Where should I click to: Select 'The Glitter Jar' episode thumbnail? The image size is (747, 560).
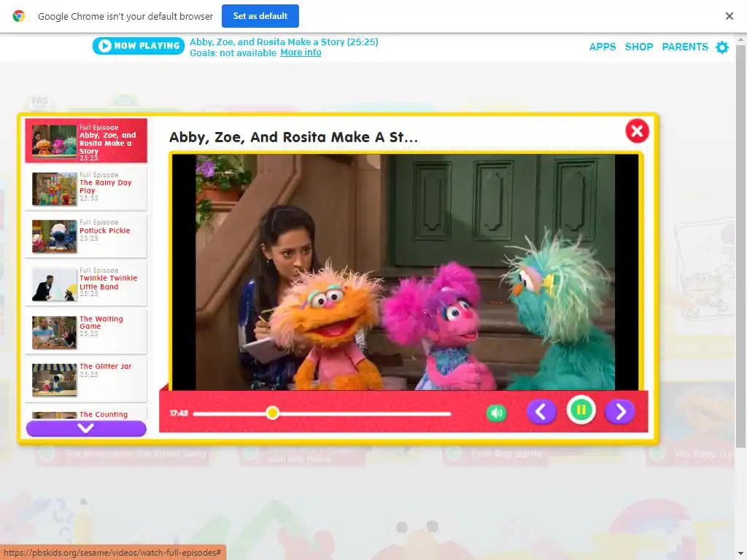coord(54,379)
